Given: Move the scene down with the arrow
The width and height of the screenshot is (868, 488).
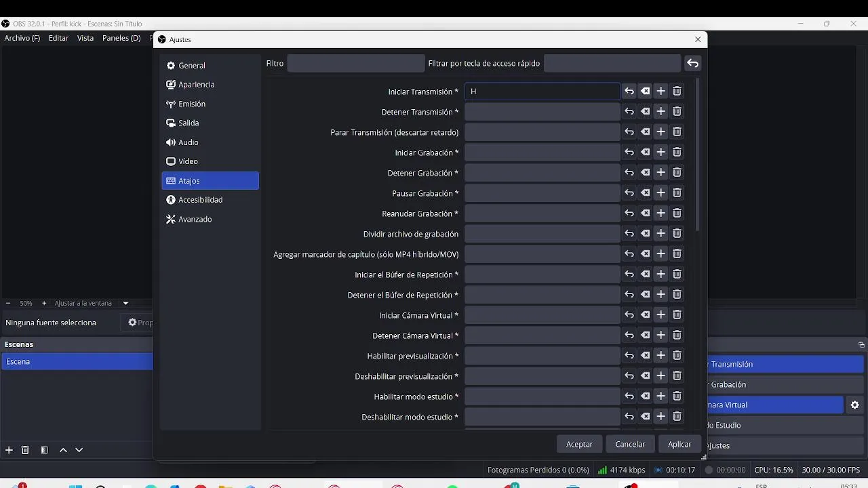Looking at the screenshot, I should [x=79, y=450].
